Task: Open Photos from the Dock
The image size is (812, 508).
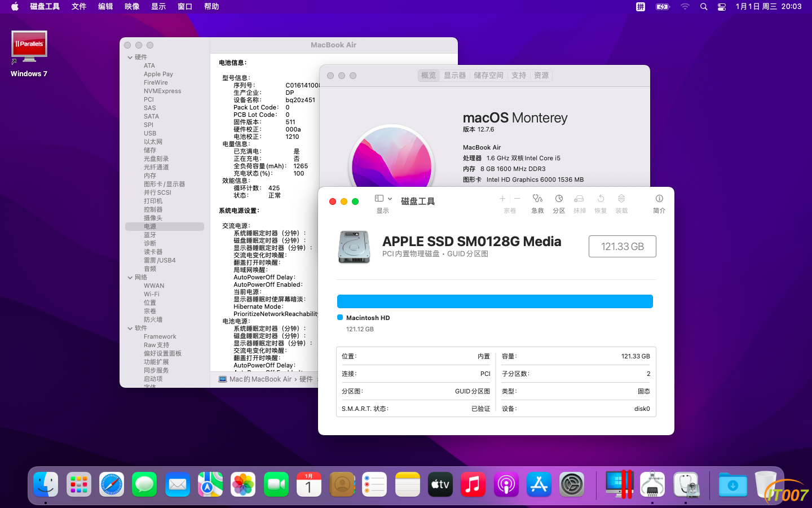Action: [243, 484]
